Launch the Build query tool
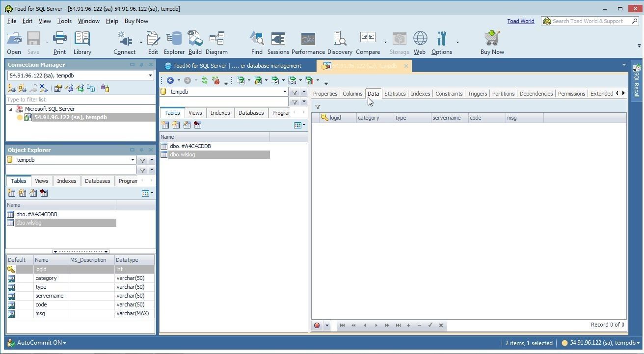Screen dimensions: 644x354 (195, 43)
